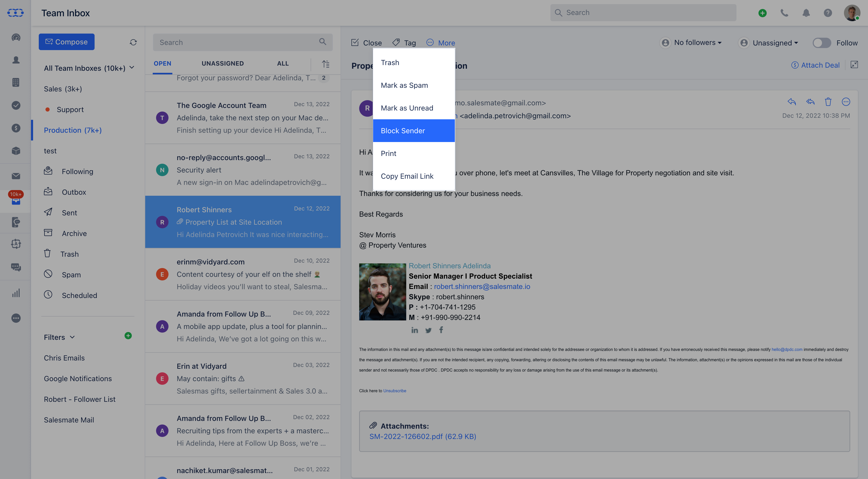
Task: Open the More actions menu
Action: (x=441, y=43)
